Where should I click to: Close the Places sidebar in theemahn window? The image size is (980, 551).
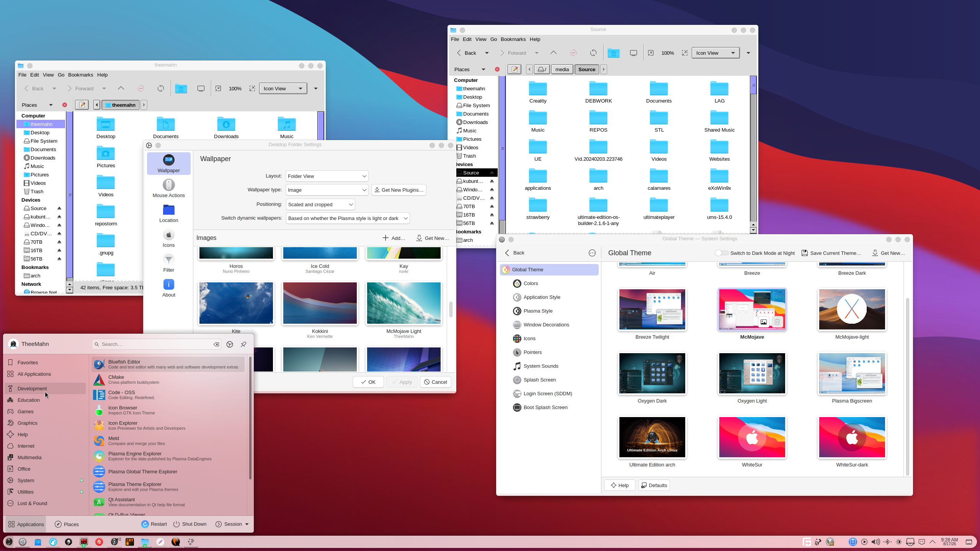point(65,105)
